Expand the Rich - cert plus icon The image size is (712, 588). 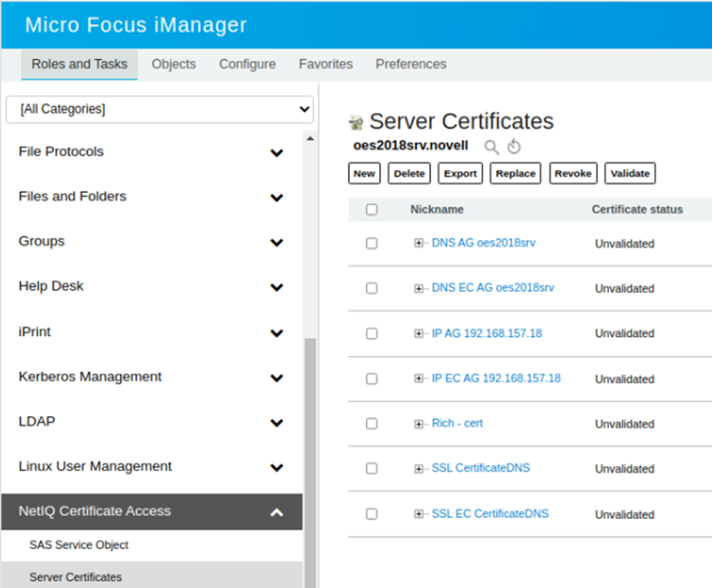point(419,423)
